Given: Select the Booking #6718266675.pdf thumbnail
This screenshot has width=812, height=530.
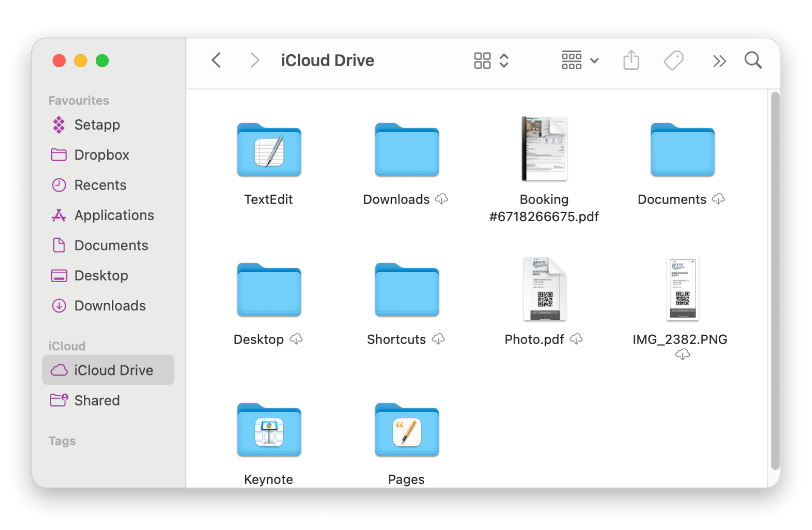Looking at the screenshot, I should (x=544, y=149).
